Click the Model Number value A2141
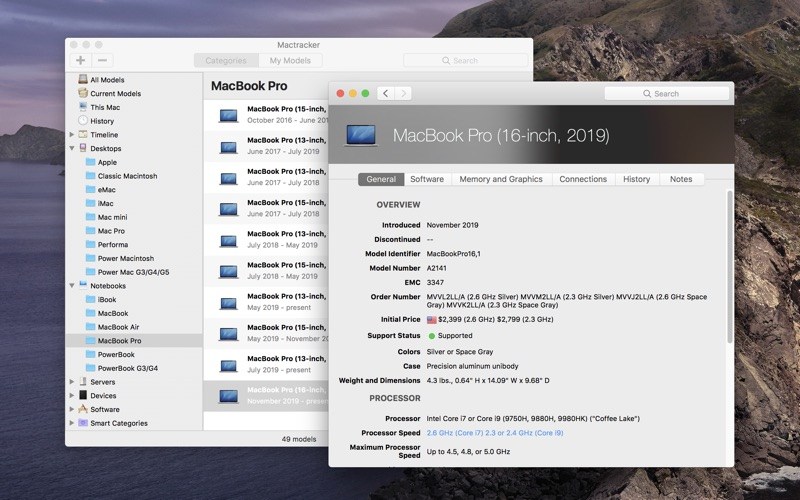This screenshot has width=800, height=500. tap(437, 268)
